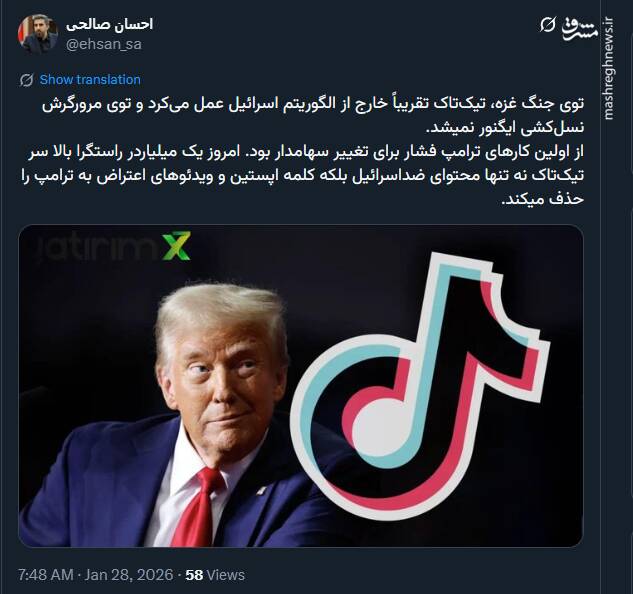Click the man's face in the photo

pos(224,384)
